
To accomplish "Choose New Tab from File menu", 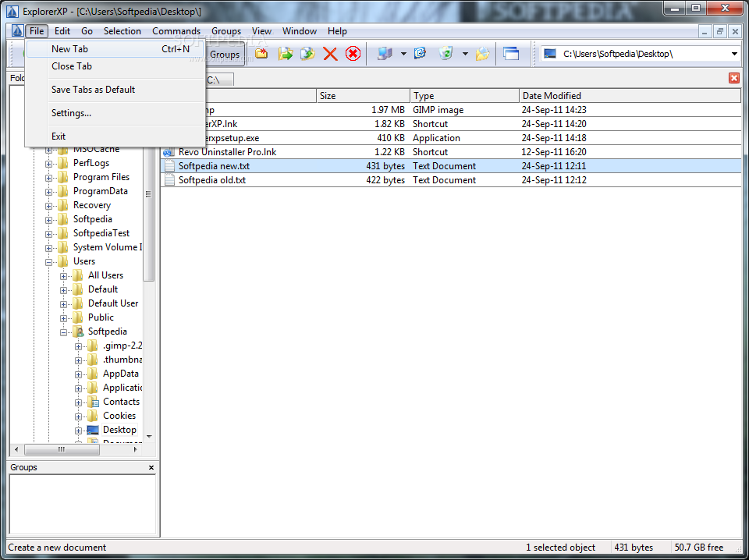I will pos(115,48).
